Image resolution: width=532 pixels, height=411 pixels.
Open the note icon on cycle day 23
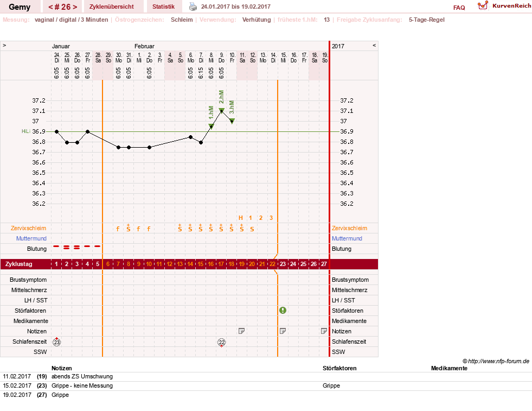(x=283, y=331)
